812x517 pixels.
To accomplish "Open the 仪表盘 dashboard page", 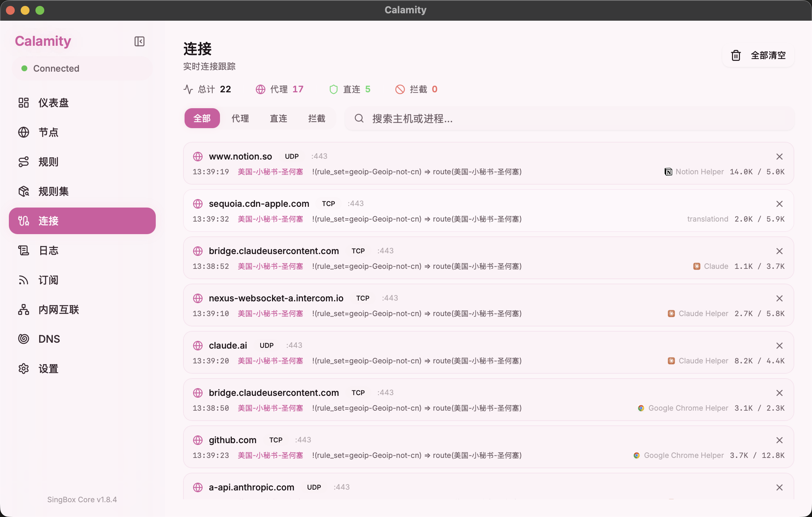I will 54,103.
